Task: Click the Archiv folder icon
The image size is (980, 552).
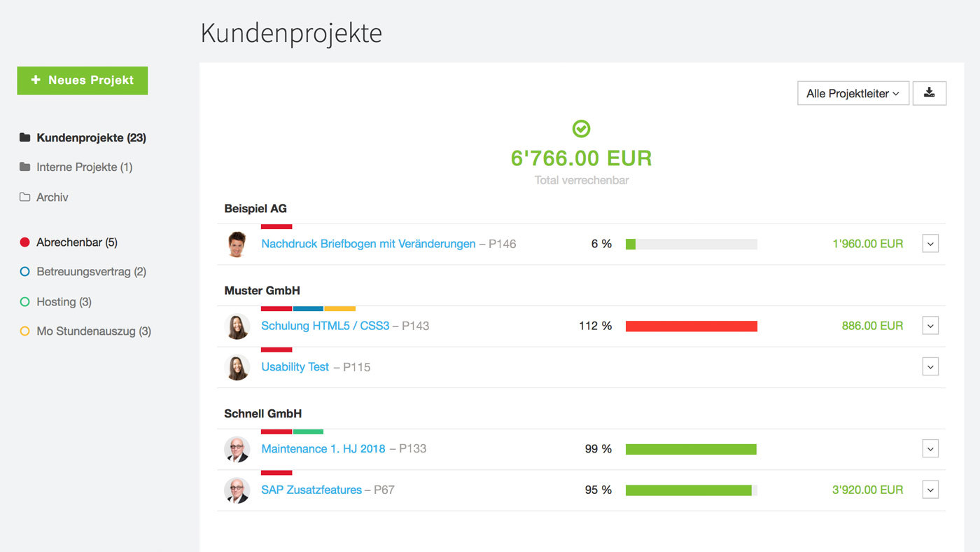Action: (25, 198)
